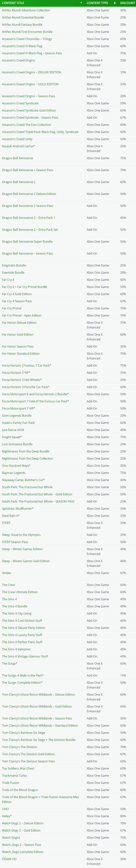Select For Honor Gold Edition link
The height and width of the screenshot is (868, 136).
(18, 335)
